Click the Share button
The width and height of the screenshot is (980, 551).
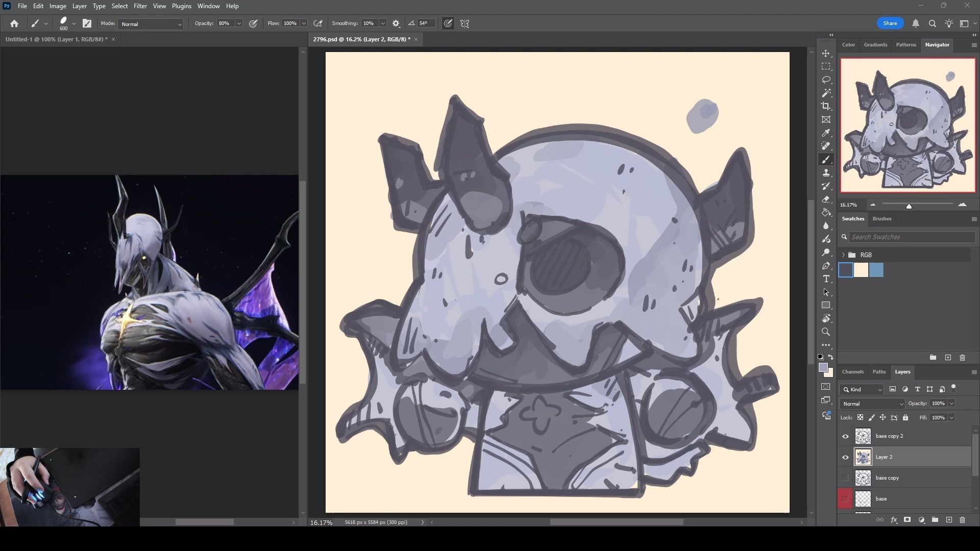890,23
